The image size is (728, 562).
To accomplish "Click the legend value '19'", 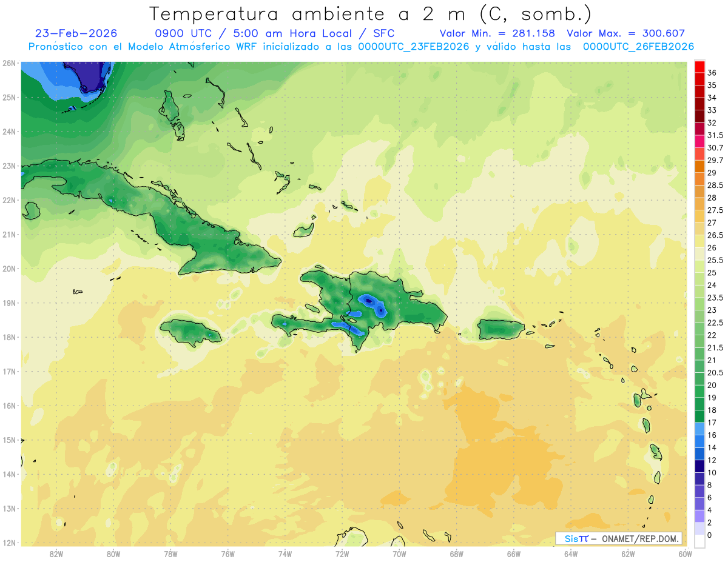I will tap(712, 397).
